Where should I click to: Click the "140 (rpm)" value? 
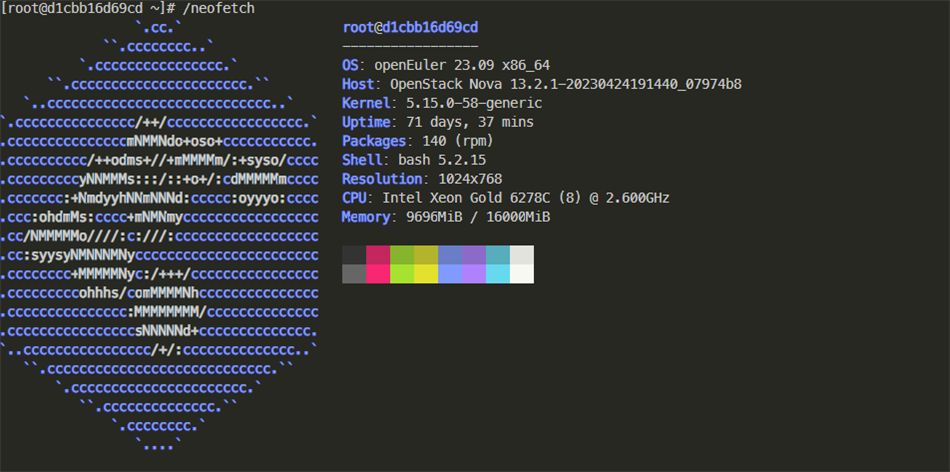coord(457,141)
